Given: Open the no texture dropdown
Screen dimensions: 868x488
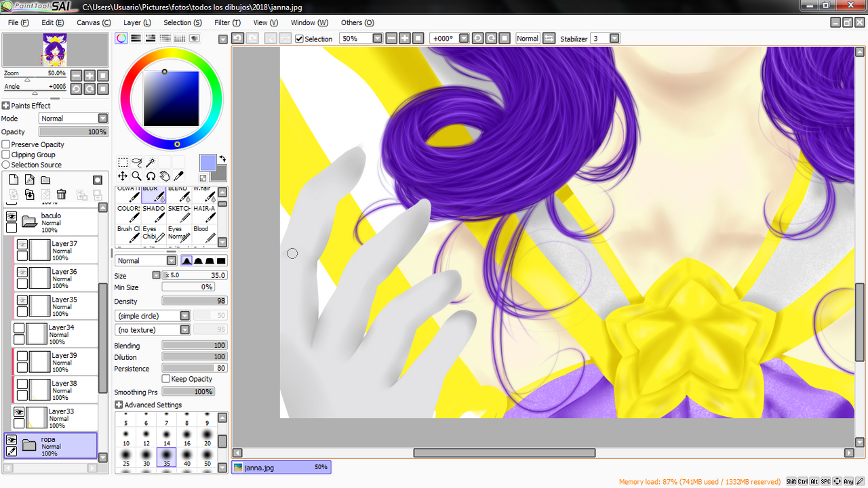Looking at the screenshot, I should [x=153, y=330].
